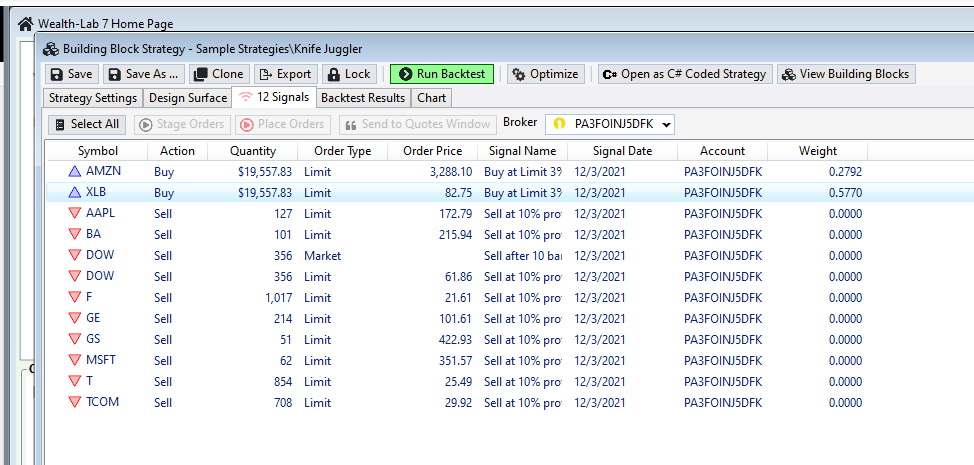Viewport: 974px width, 465px height.
Task: Click Sell after 10 bars signal name
Action: pyautogui.click(x=522, y=256)
